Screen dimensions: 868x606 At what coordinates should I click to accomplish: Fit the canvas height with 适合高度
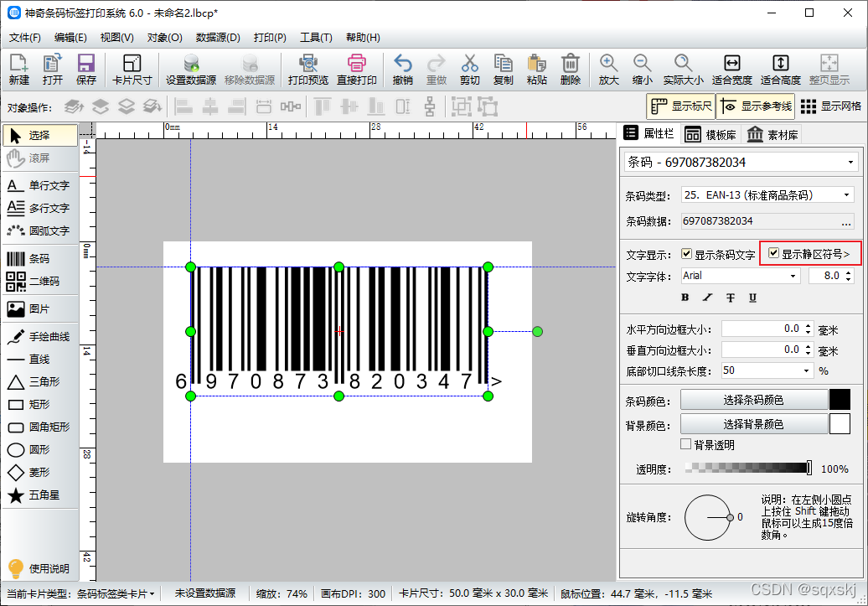[x=781, y=70]
